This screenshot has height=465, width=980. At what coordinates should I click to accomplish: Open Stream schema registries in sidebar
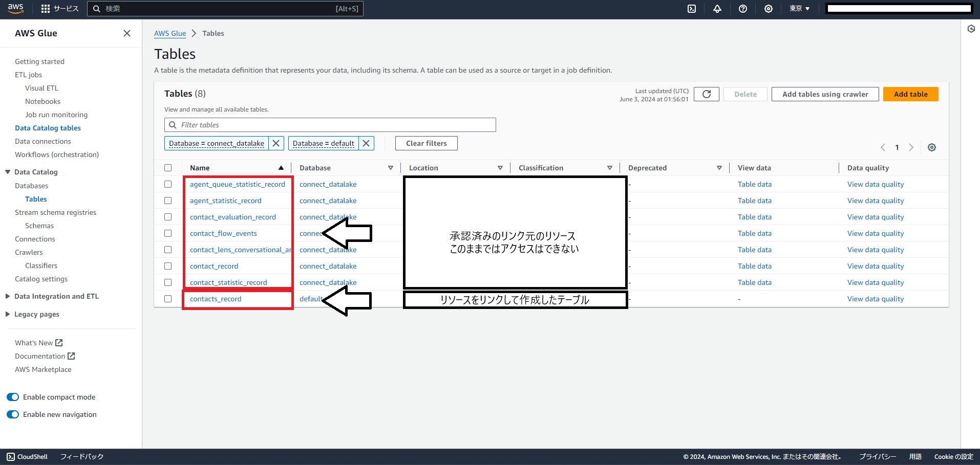(55, 212)
